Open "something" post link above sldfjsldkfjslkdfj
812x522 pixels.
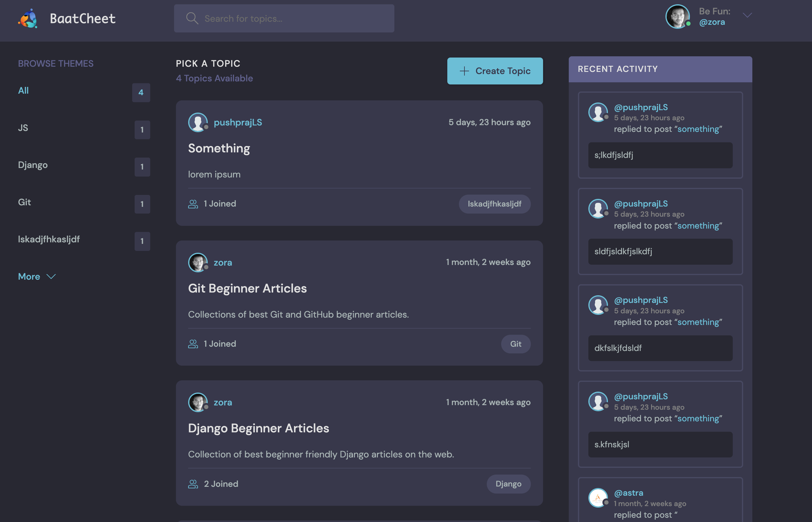pos(698,226)
